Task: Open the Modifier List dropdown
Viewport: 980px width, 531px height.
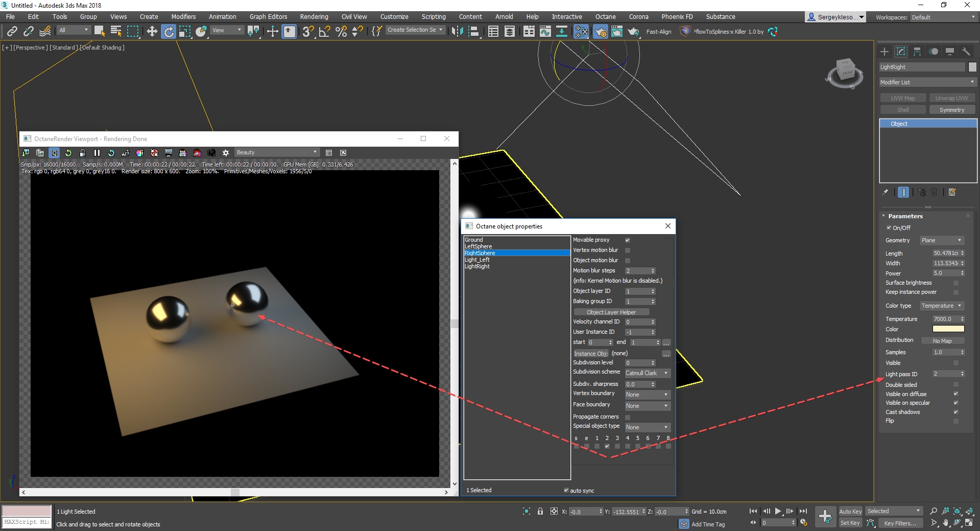Action: pyautogui.click(x=927, y=82)
